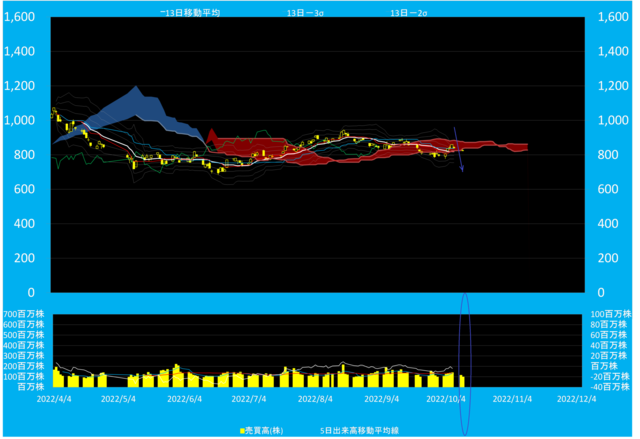Image resolution: width=640 pixels, height=439 pixels.
Task: Click the 2022/12/4 date axis label
Action: (576, 399)
